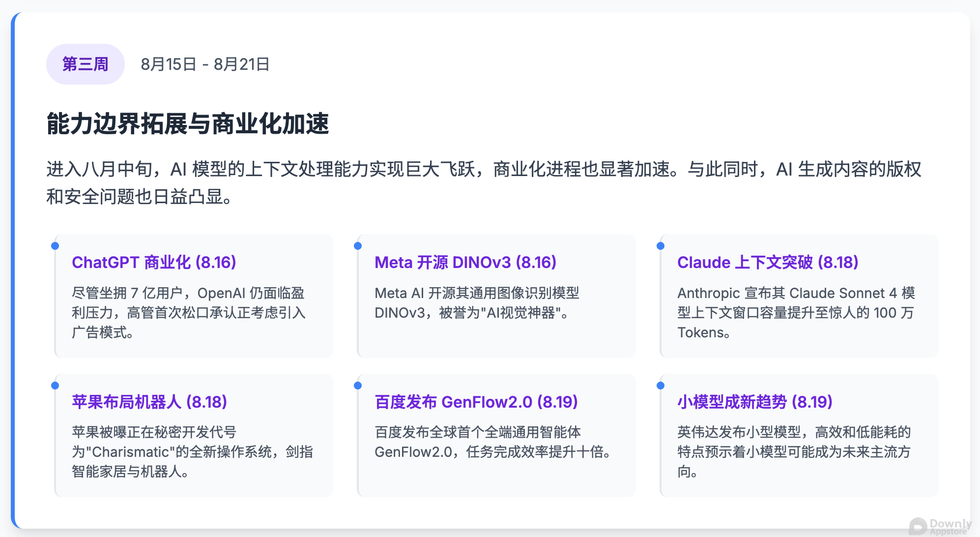The width and height of the screenshot is (980, 537).
Task: Open the ChatGPT 商业化 (8.16) card title
Action: pyautogui.click(x=154, y=262)
